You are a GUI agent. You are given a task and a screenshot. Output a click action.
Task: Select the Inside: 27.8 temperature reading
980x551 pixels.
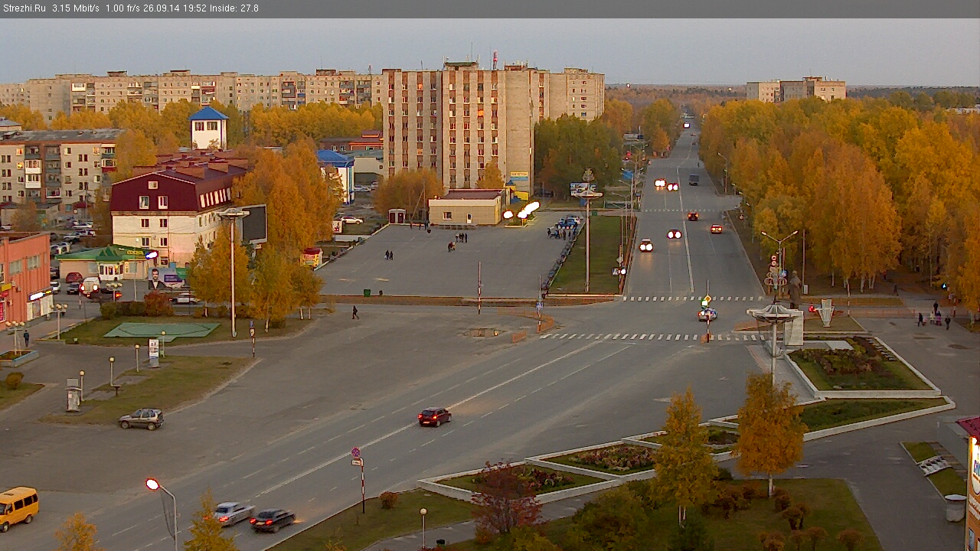pyautogui.click(x=234, y=8)
